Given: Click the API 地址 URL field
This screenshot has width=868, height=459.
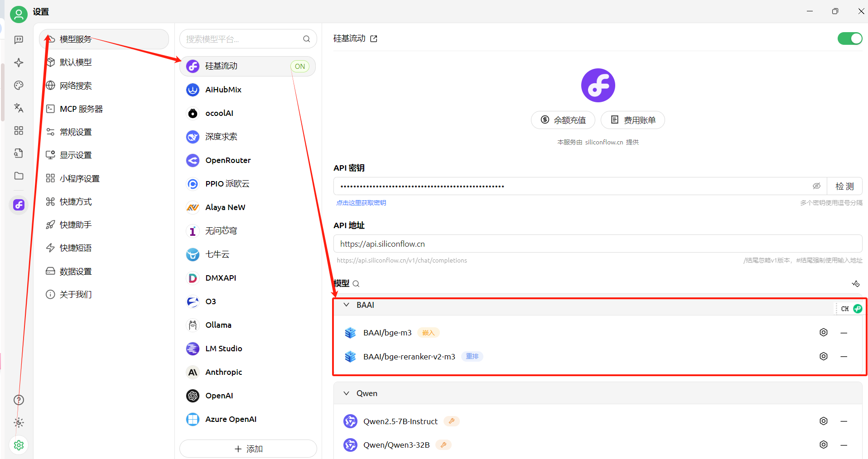Looking at the screenshot, I should tap(598, 244).
